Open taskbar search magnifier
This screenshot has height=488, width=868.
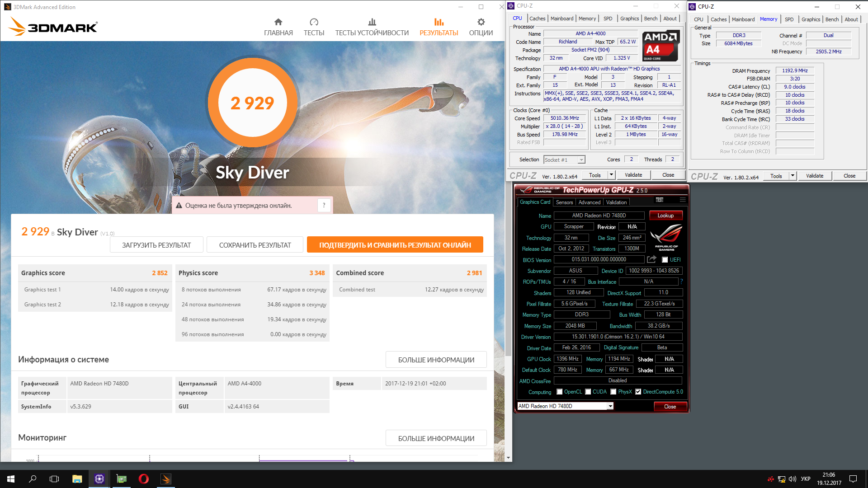tap(33, 479)
